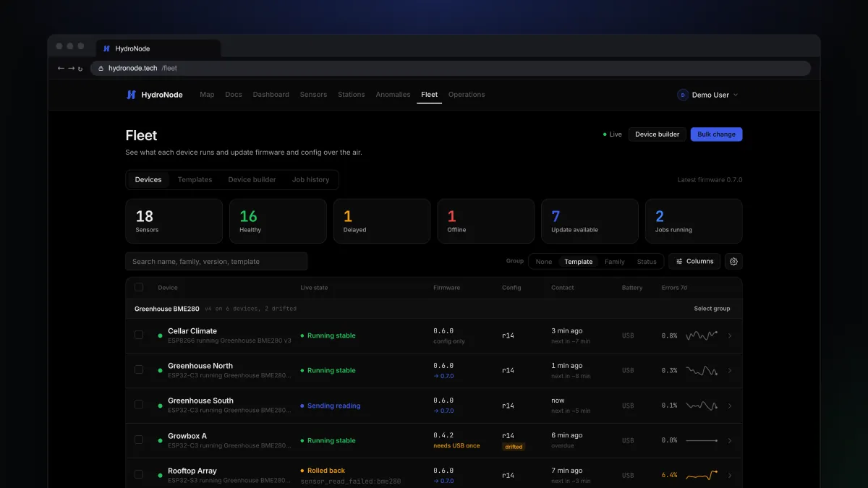Click Greenhouse North '→ 0.7.0' update link
The image size is (868, 488).
443,376
